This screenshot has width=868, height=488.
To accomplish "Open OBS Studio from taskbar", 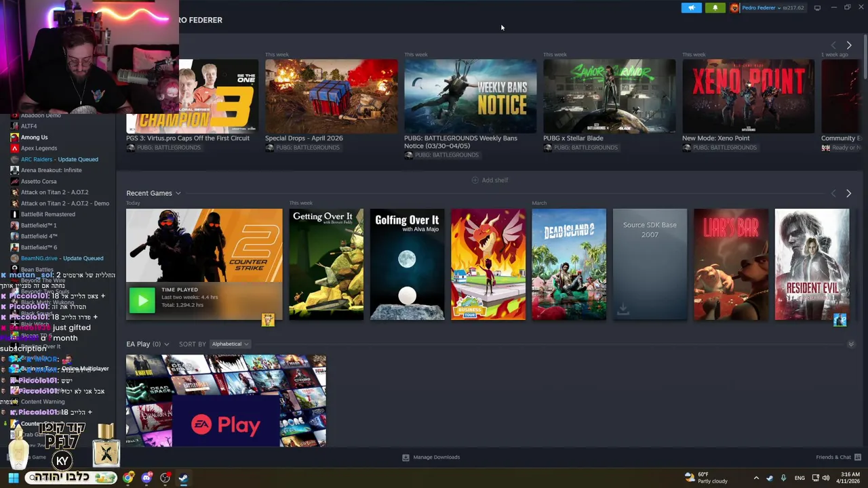I will pyautogui.click(x=165, y=478).
